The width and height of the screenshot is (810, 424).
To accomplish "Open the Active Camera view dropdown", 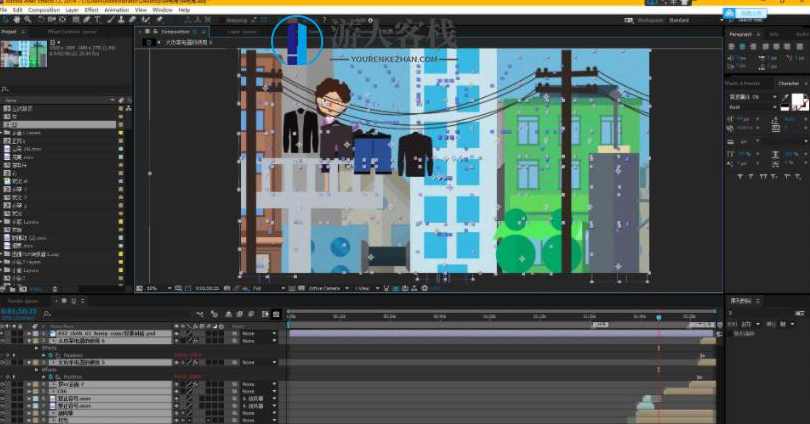I will click(325, 288).
